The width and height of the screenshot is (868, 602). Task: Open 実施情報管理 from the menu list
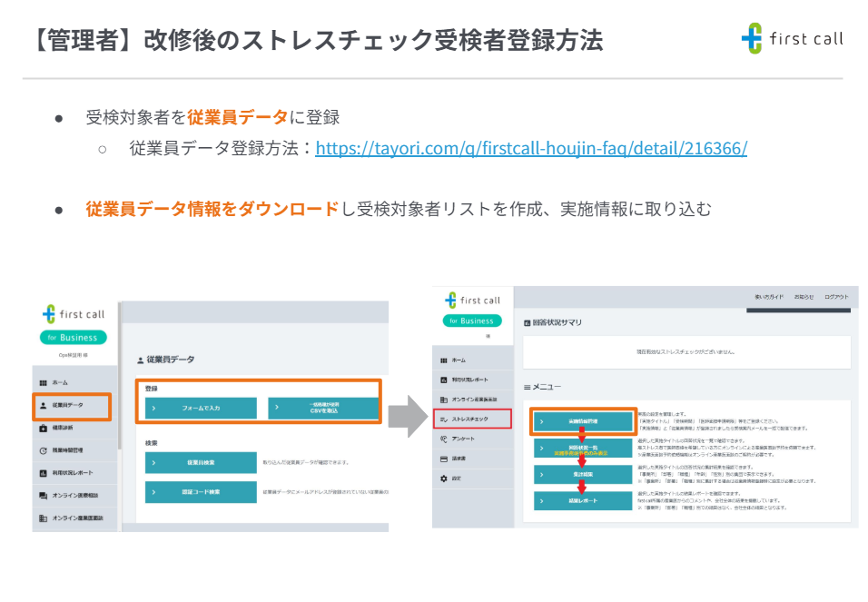tap(581, 421)
